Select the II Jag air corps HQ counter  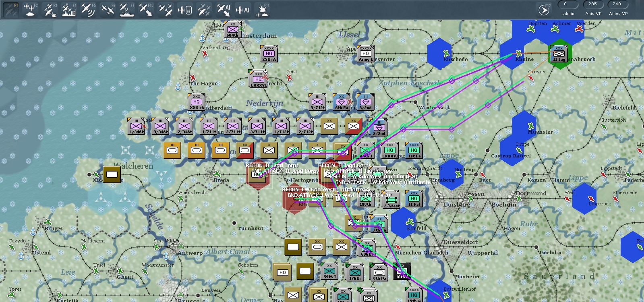pos(559,54)
